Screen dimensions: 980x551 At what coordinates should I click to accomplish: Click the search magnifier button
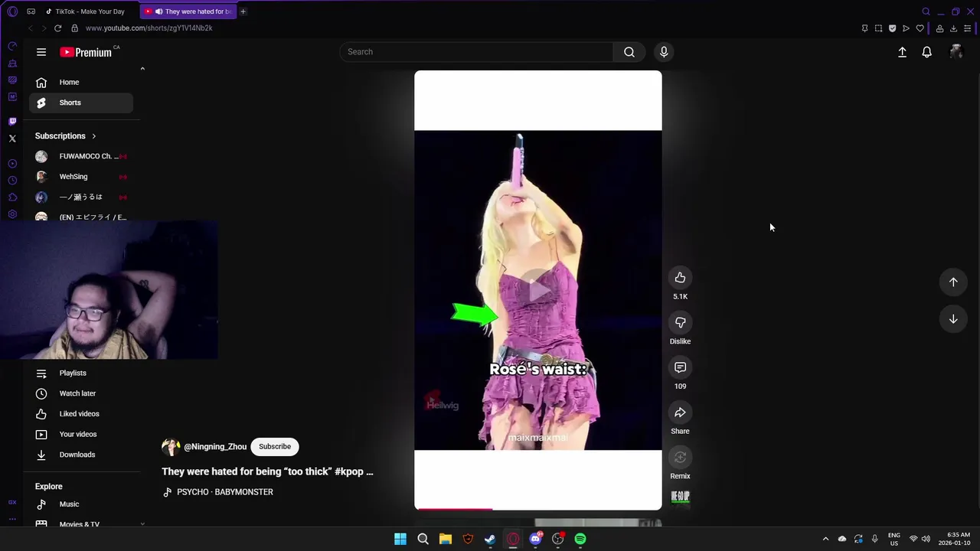click(629, 52)
